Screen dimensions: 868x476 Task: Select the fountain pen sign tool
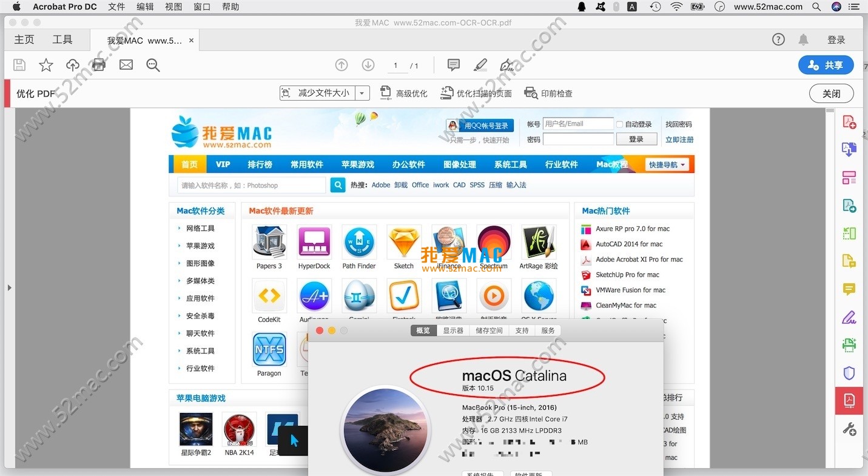[506, 65]
